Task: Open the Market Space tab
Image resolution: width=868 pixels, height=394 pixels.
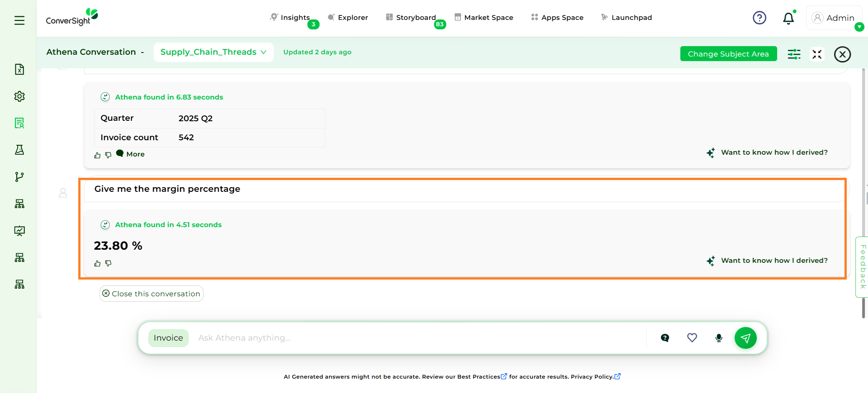Action: coord(484,18)
